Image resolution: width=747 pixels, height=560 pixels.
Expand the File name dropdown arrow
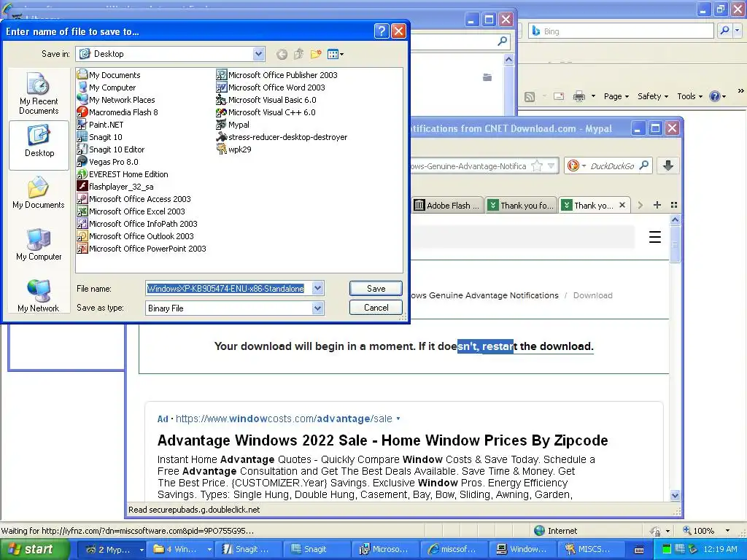pos(318,288)
